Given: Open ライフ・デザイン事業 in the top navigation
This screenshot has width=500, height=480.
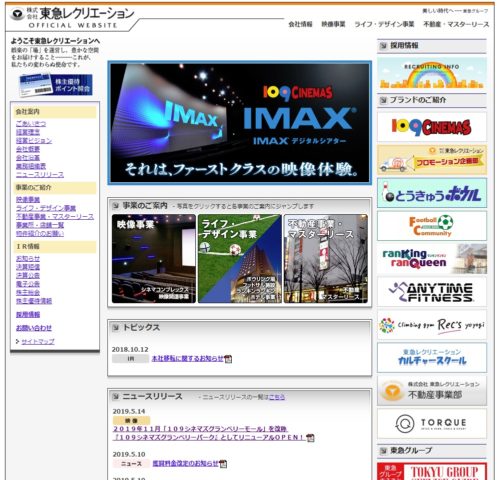Looking at the screenshot, I should [384, 24].
